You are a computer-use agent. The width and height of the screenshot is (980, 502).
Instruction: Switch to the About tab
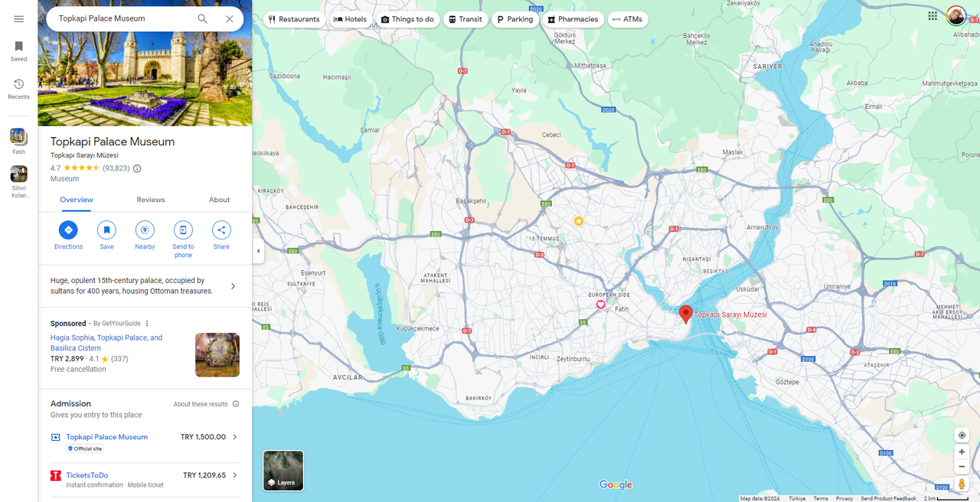pos(220,200)
